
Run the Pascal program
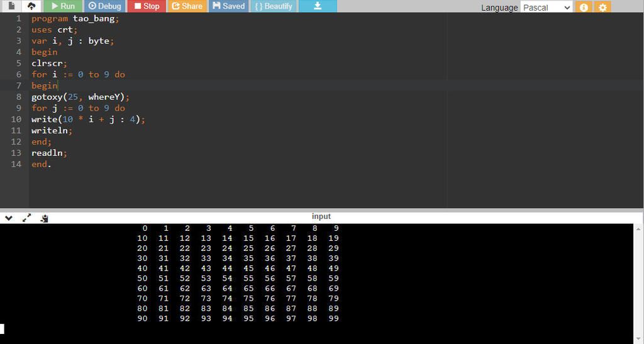point(63,6)
